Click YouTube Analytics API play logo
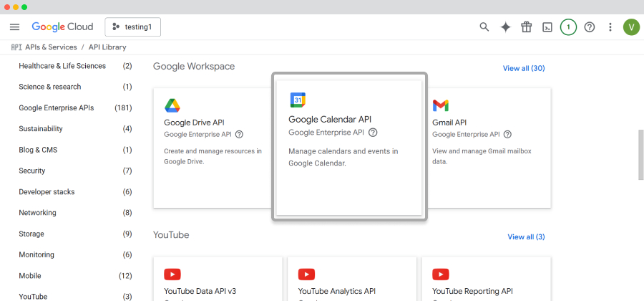644x301 pixels. [x=306, y=274]
